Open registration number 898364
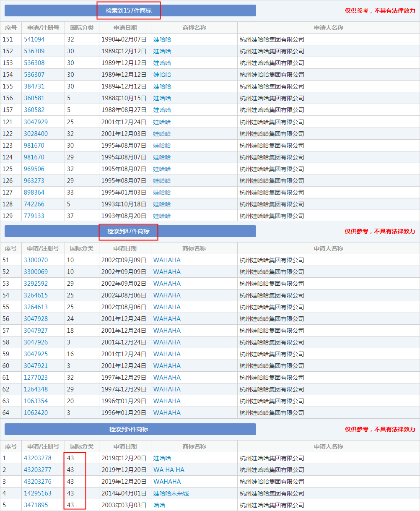 34,193
